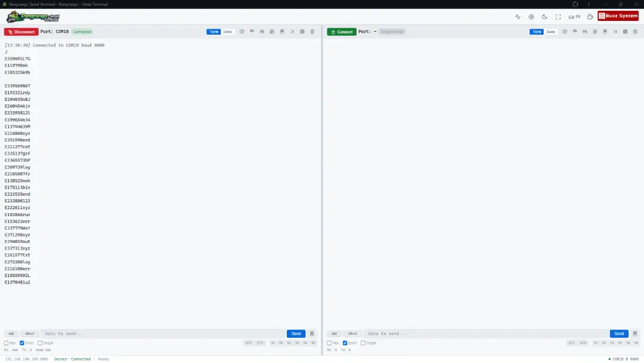Enable Single checkbox in left panel

coord(40,343)
